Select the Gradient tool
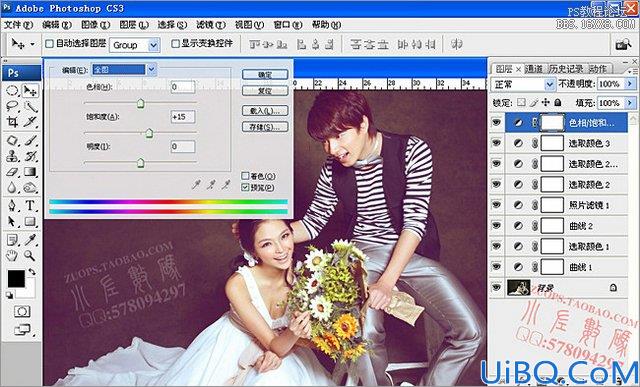 (x=30, y=172)
